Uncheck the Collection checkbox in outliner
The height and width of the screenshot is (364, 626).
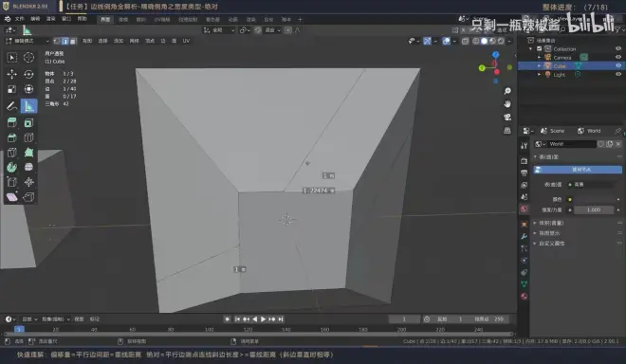click(x=540, y=48)
